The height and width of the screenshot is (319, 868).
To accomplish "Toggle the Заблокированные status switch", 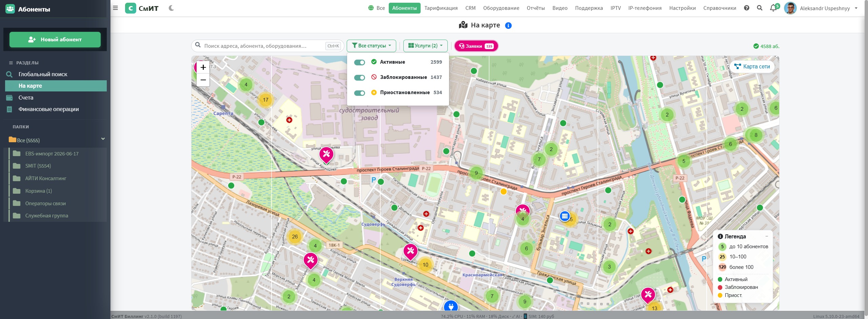I will [359, 78].
